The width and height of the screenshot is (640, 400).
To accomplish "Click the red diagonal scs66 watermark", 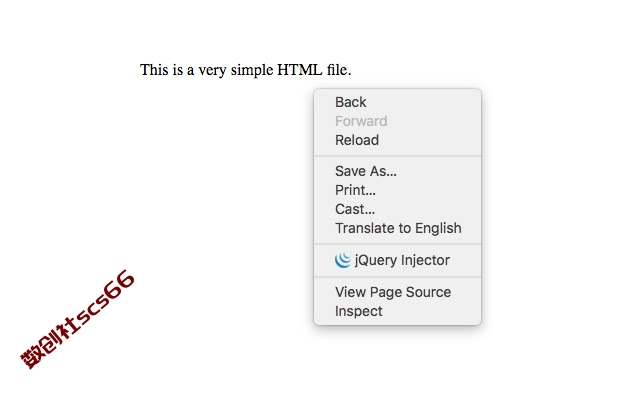I will point(78,319).
